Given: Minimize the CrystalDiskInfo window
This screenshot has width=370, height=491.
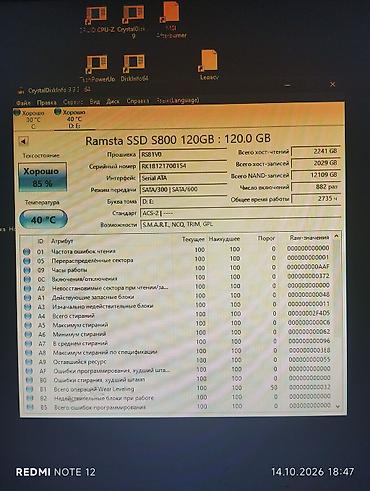Looking at the screenshot, I should coord(288,86).
